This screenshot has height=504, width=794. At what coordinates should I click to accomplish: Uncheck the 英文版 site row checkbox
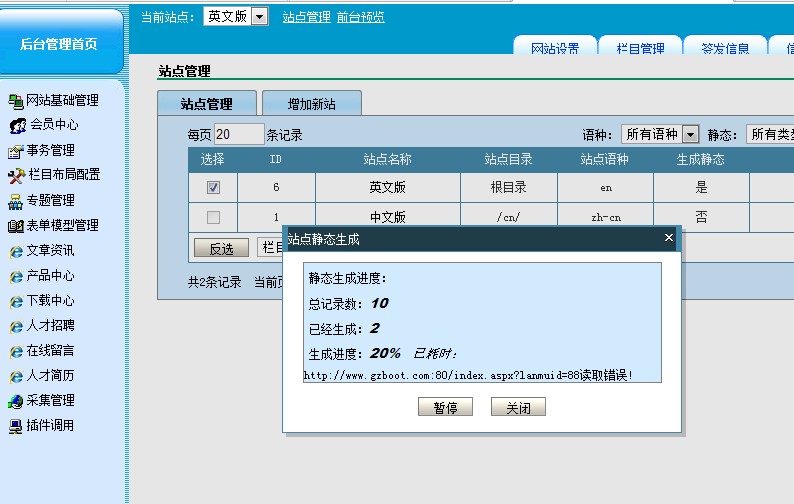pos(213,187)
